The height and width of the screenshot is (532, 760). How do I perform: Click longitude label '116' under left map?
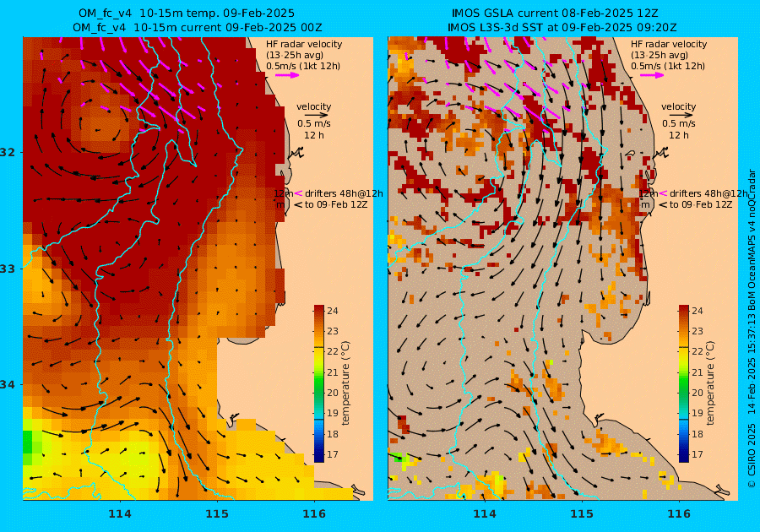click(314, 513)
